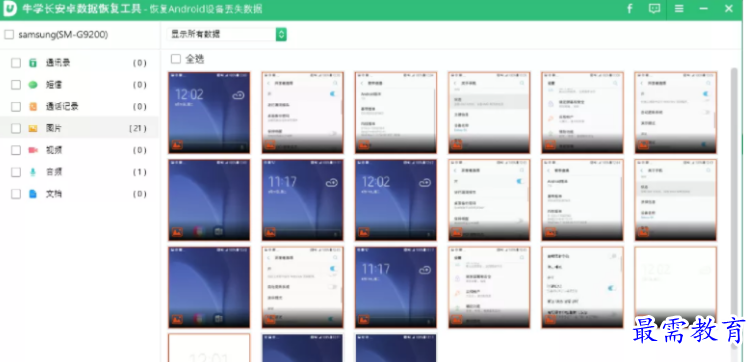This screenshot has height=362, width=754.
Task: Click the app logo in title bar
Action: [x=10, y=9]
